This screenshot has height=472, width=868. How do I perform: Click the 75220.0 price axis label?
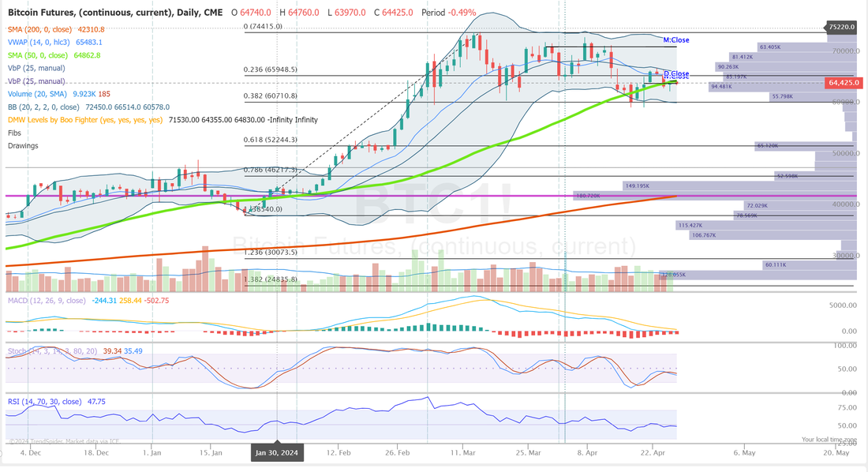[842, 27]
